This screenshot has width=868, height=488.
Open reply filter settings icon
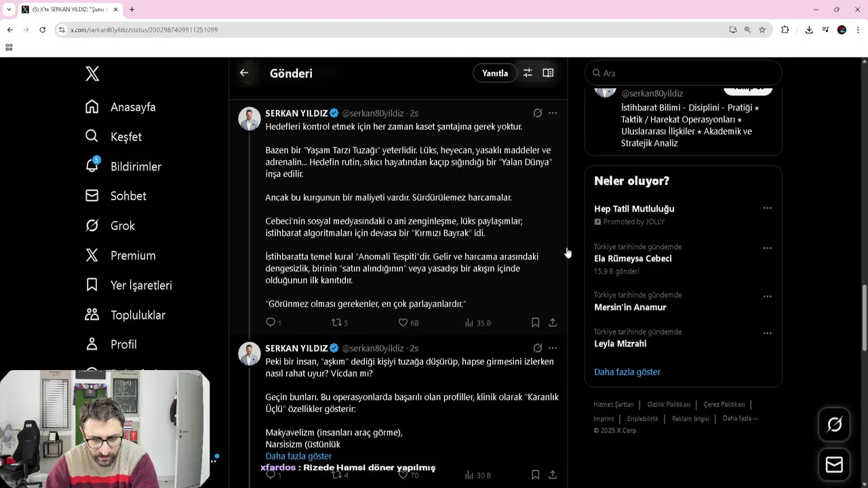pos(528,73)
